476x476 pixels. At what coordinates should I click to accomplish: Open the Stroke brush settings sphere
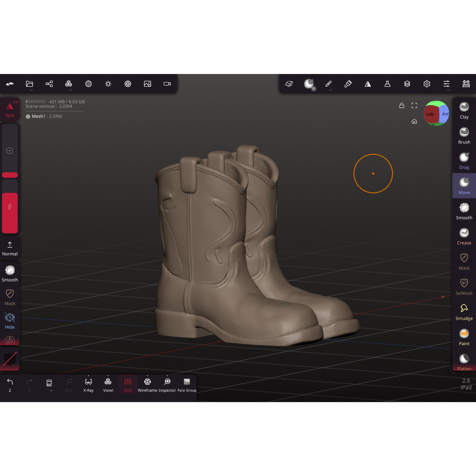(309, 84)
